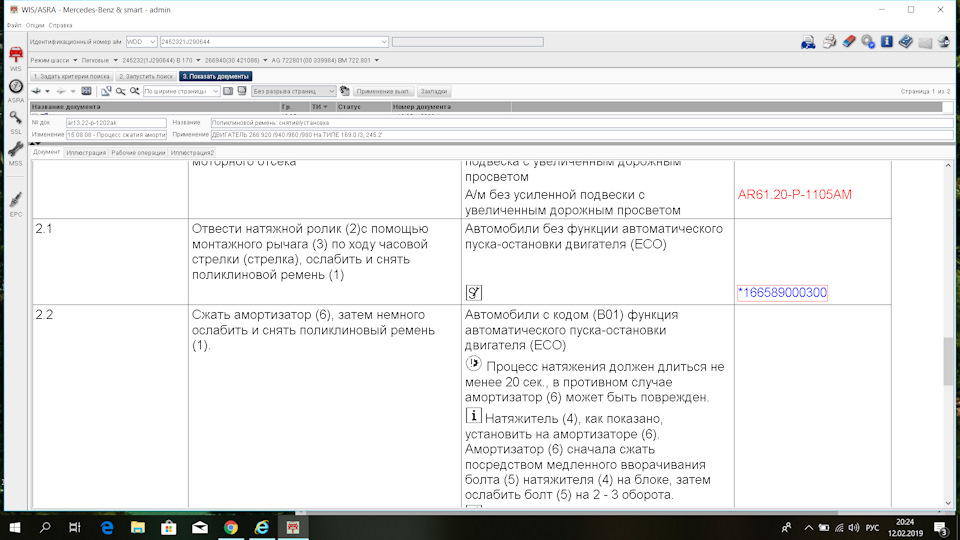Toggle the Применение выкл. button
Screen dimensions: 960x540
click(383, 91)
